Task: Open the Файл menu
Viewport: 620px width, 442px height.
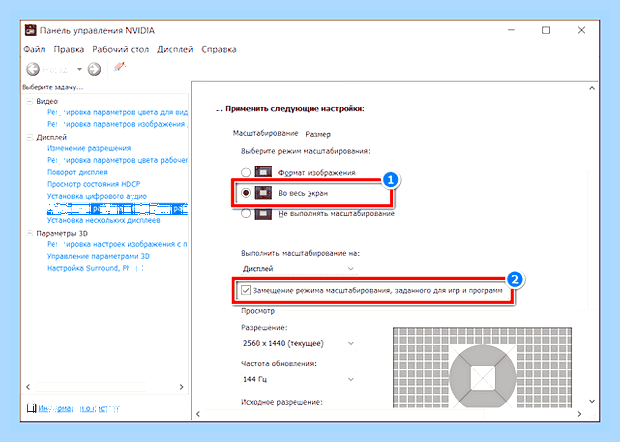Action: [x=34, y=49]
